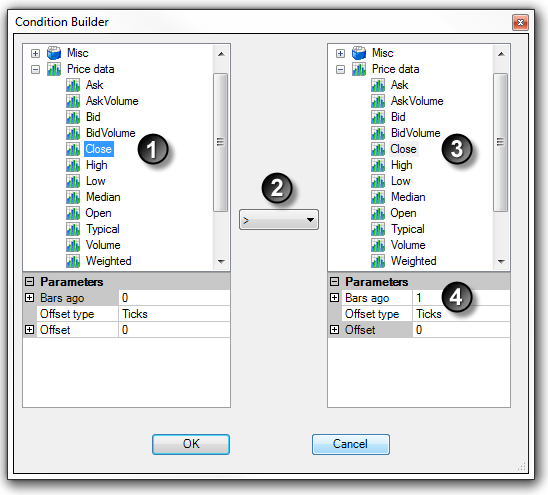Image resolution: width=548 pixels, height=495 pixels.
Task: Select the Ask price icon in left tree
Action: pyautogui.click(x=73, y=85)
